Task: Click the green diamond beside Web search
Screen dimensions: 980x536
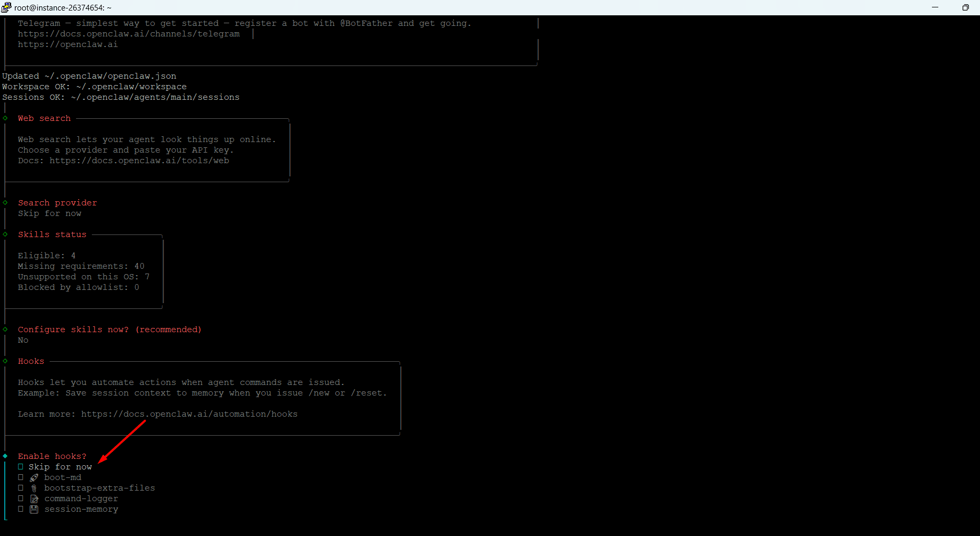Action: coord(5,118)
